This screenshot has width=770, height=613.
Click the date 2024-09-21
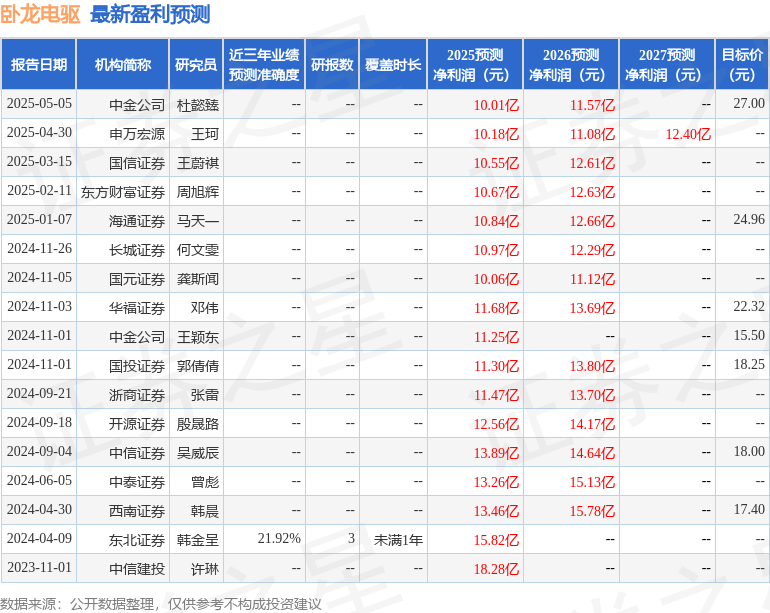click(x=39, y=393)
